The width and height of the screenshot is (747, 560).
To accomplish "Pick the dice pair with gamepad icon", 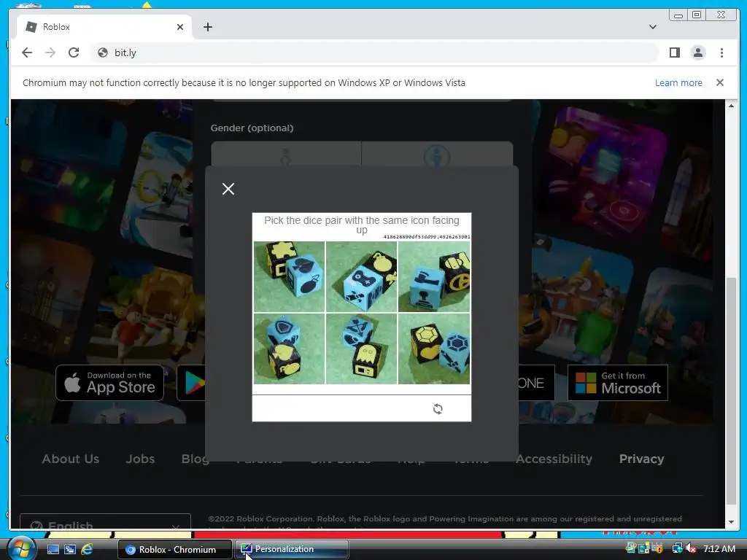I will point(361,276).
